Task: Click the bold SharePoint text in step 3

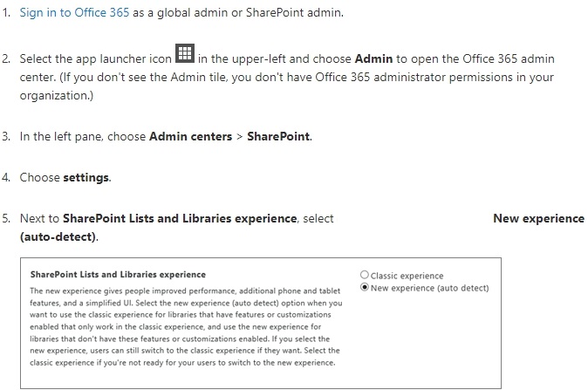Action: coord(279,137)
